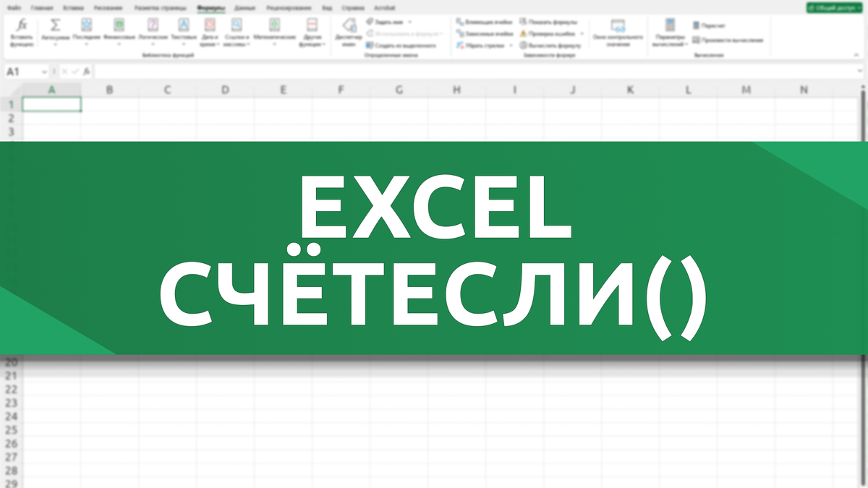Click the Пересчет button

tap(709, 25)
